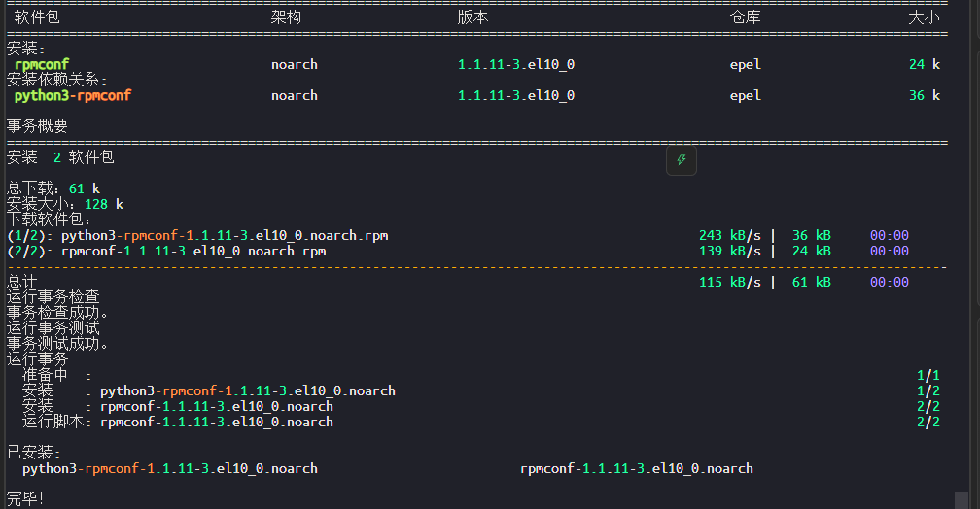
Task: Click the 总下载: 61 k line
Action: (x=53, y=188)
